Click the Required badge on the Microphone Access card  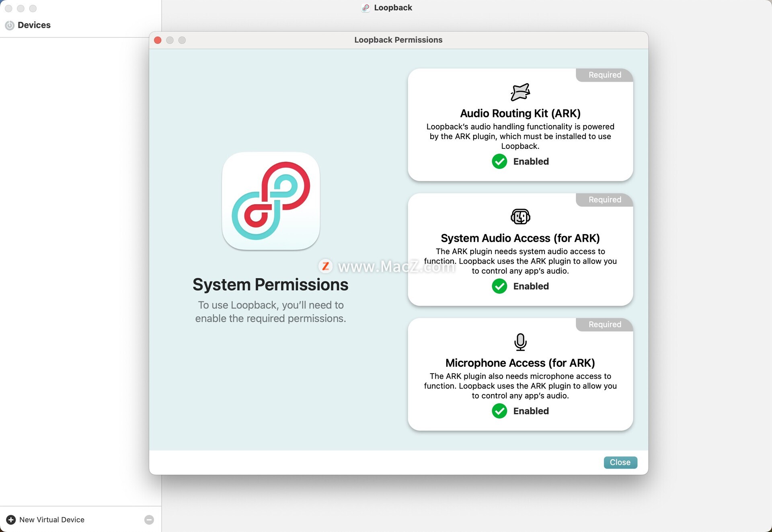pyautogui.click(x=605, y=324)
